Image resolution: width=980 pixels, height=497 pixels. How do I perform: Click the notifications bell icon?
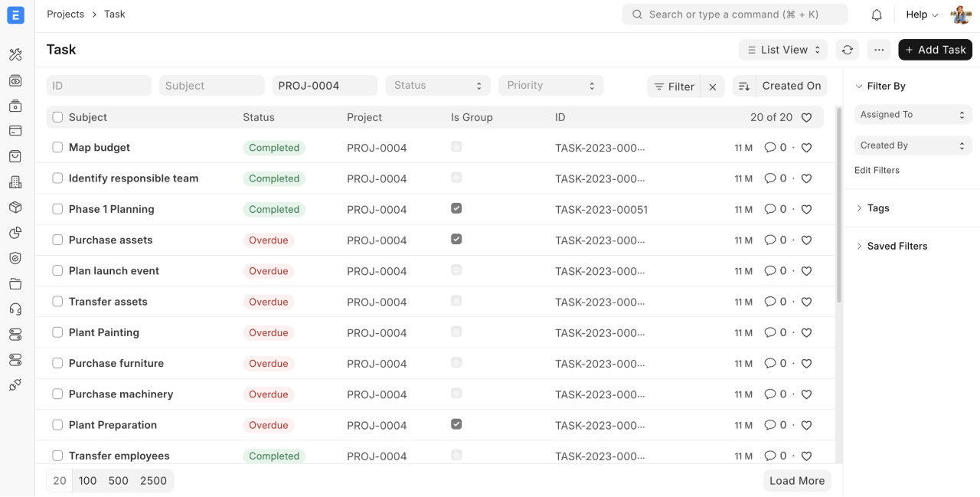tap(877, 15)
